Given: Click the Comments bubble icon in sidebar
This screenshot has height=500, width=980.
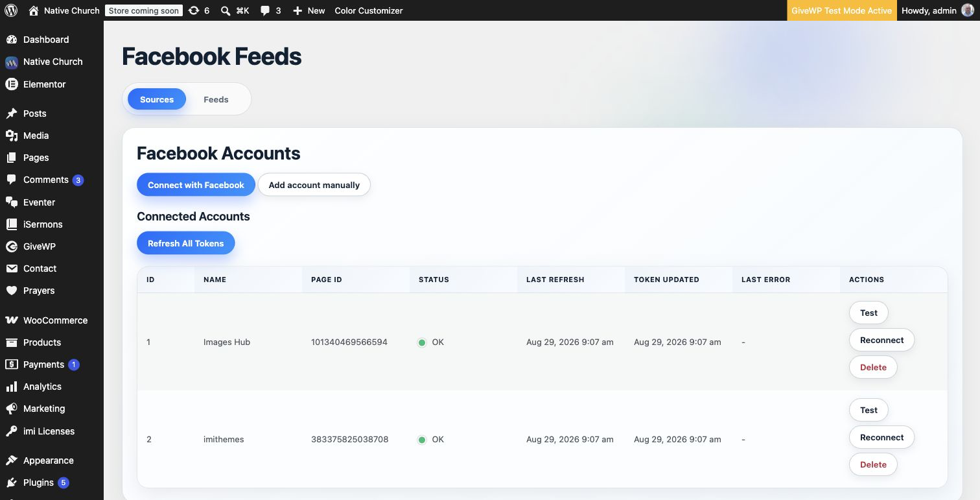Looking at the screenshot, I should (12, 180).
